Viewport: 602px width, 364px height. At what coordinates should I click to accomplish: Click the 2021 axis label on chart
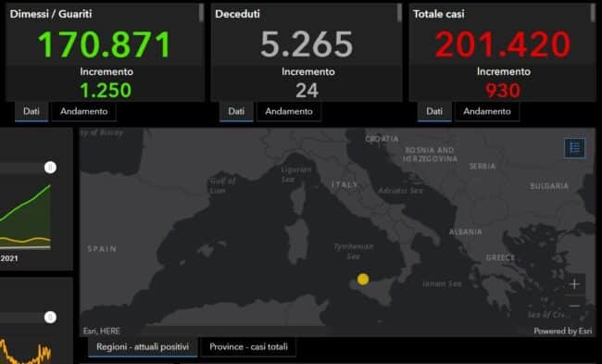pyautogui.click(x=9, y=258)
